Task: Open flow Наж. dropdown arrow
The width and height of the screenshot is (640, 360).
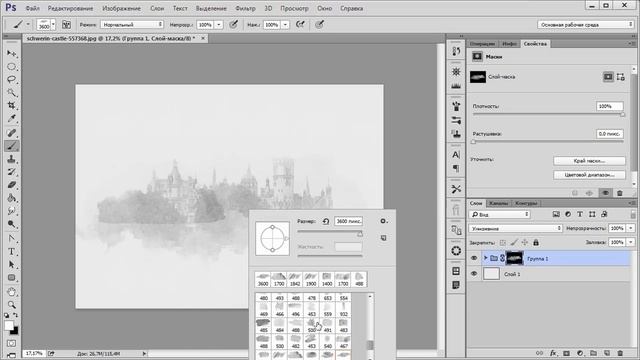Action: pyautogui.click(x=285, y=25)
